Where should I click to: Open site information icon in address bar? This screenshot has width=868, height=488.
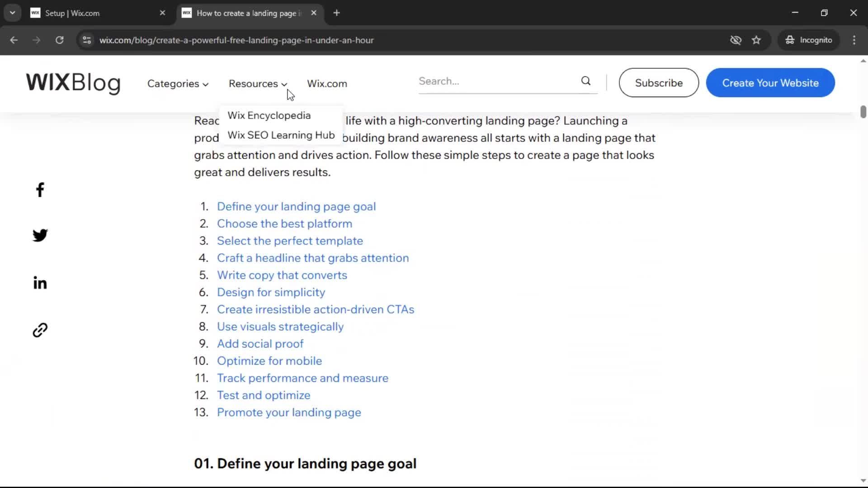[x=87, y=40]
